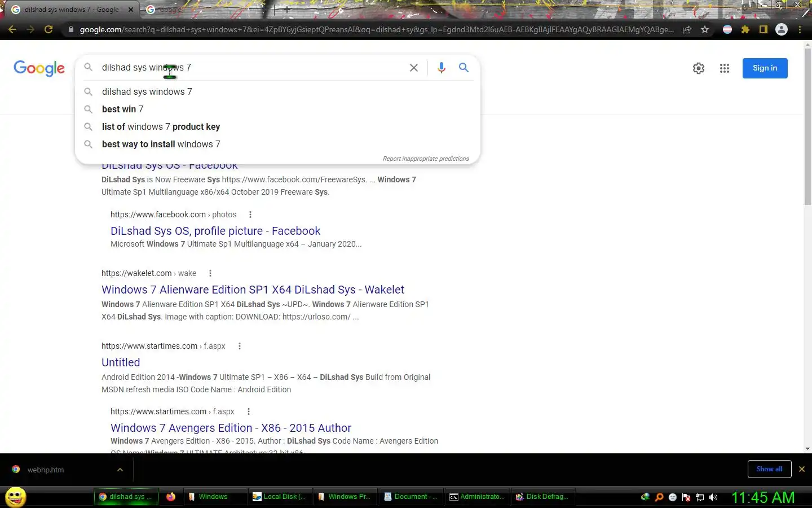Dismiss the downloads bar
This screenshot has height=508, width=812.
point(801,469)
